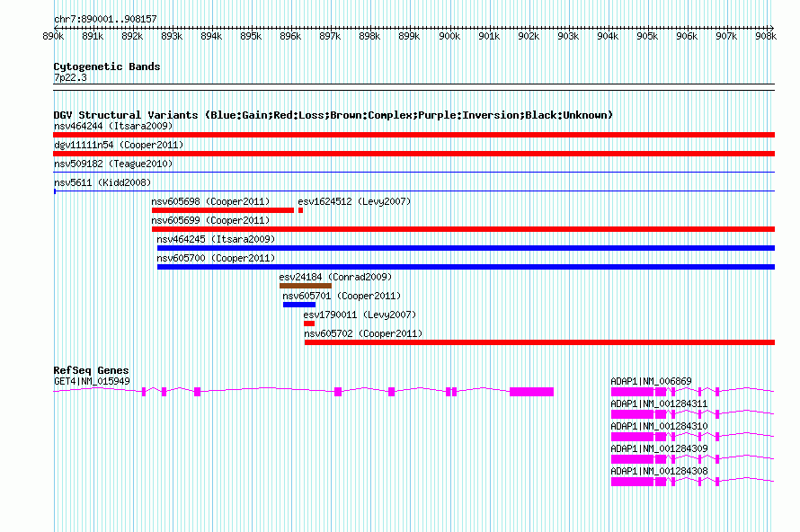Open nsv605702 (Cooper2011) label
The image size is (800, 532).
click(363, 333)
